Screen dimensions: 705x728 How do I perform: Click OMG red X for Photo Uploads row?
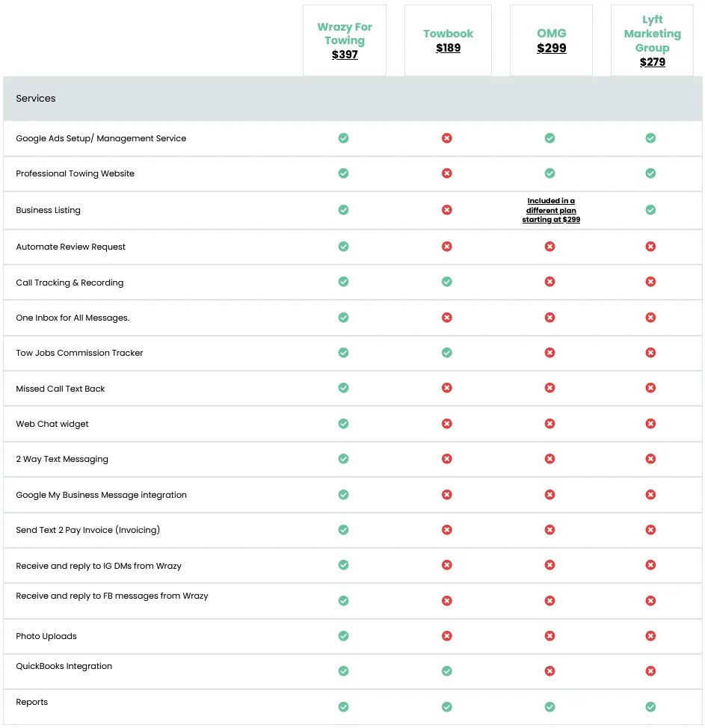coord(550,636)
